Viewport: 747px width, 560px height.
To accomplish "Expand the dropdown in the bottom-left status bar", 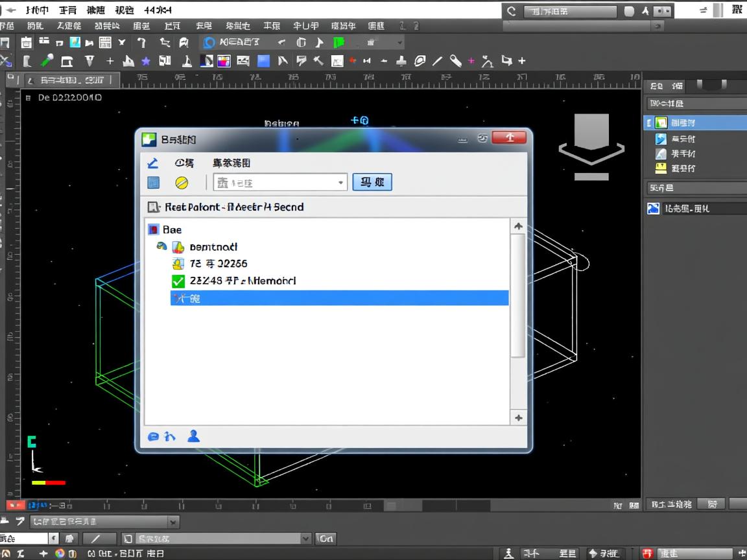I will click(x=173, y=522).
